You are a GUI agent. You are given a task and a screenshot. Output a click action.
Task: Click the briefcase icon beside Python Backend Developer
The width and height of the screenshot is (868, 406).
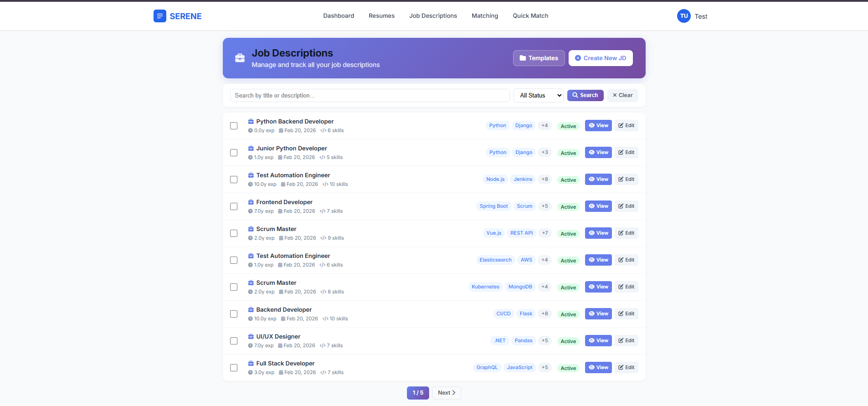click(251, 122)
